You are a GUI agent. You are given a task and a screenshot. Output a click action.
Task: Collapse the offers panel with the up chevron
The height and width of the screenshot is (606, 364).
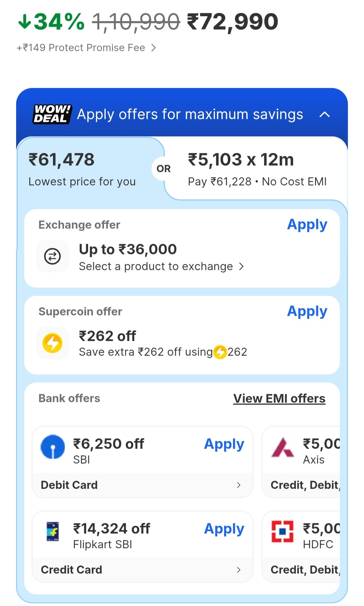(325, 115)
